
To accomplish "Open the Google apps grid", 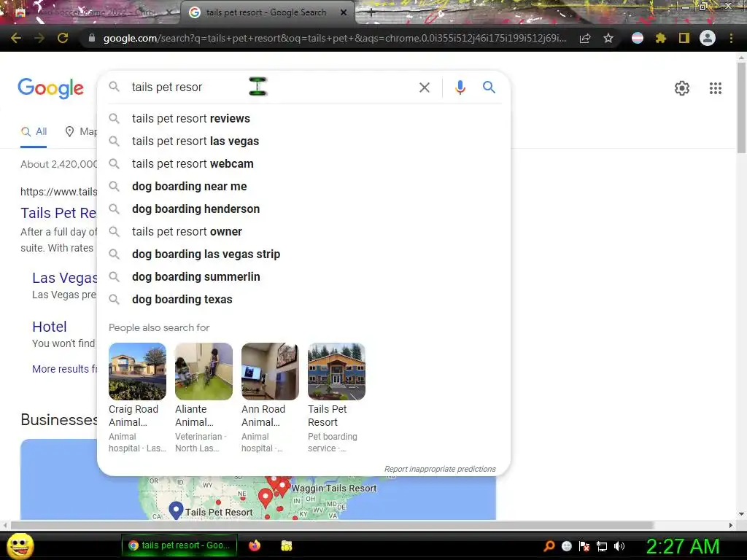I will click(x=716, y=88).
